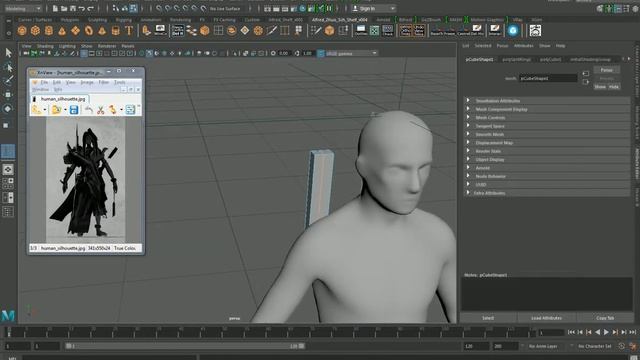640x360 pixels.
Task: Click the glowing blue circle shelf icon
Action: point(513,30)
